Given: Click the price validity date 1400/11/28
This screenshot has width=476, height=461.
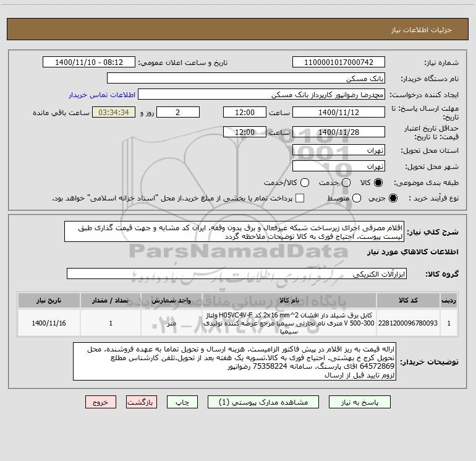Looking at the screenshot, I should pos(339,132).
